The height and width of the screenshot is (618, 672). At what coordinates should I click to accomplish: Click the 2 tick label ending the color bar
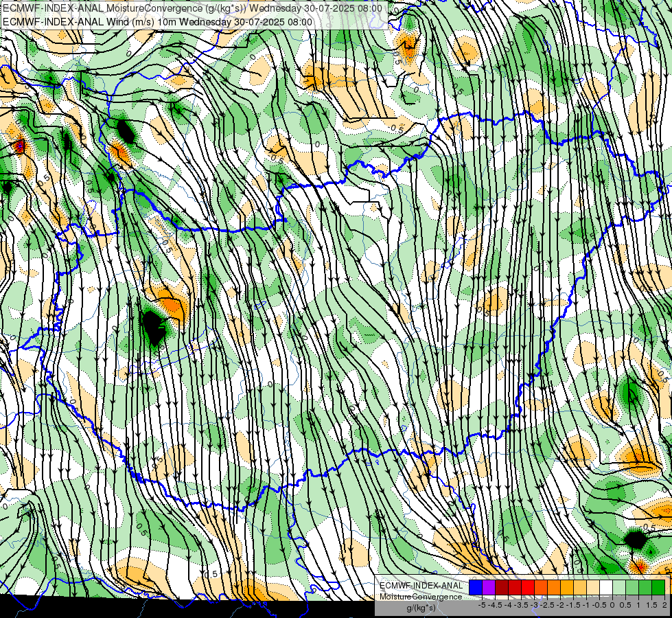tap(664, 605)
